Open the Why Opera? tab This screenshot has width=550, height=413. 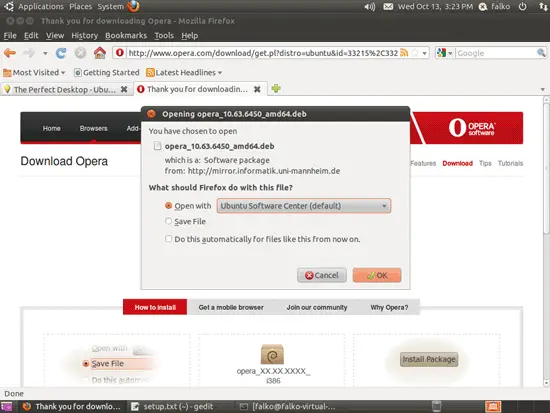(x=389, y=307)
